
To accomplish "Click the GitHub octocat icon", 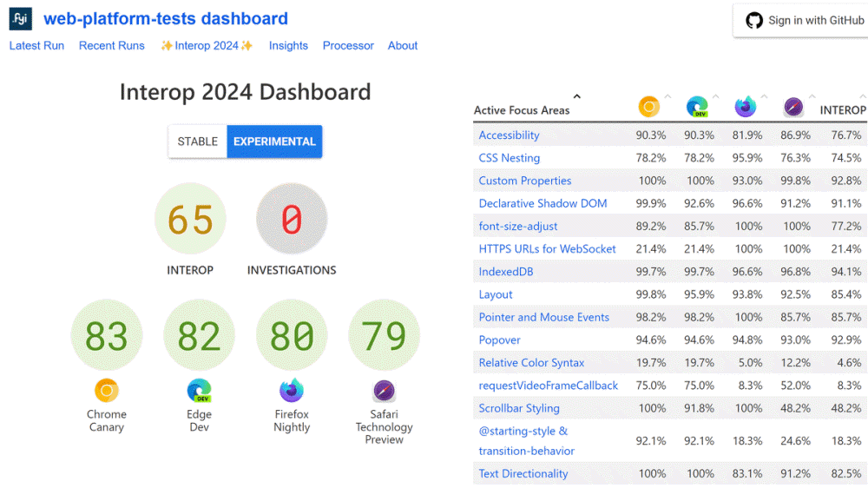I will coord(754,21).
